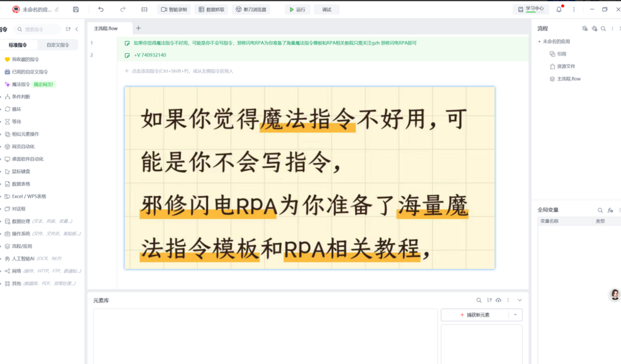The width and height of the screenshot is (621, 364).
Task: Click the redo arrow icon
Action: pos(123,9)
